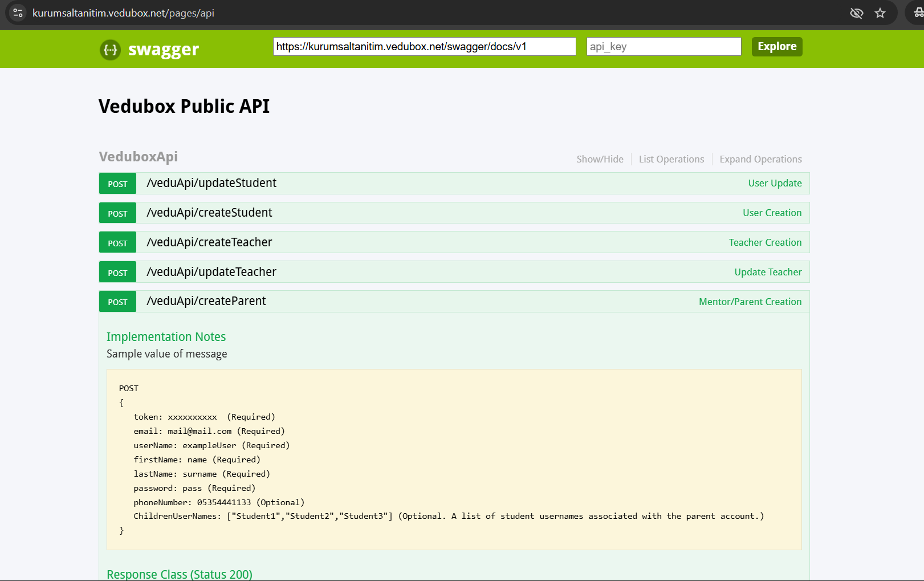The width and height of the screenshot is (924, 581).
Task: Click the tracking protection eye icon
Action: 856,13
